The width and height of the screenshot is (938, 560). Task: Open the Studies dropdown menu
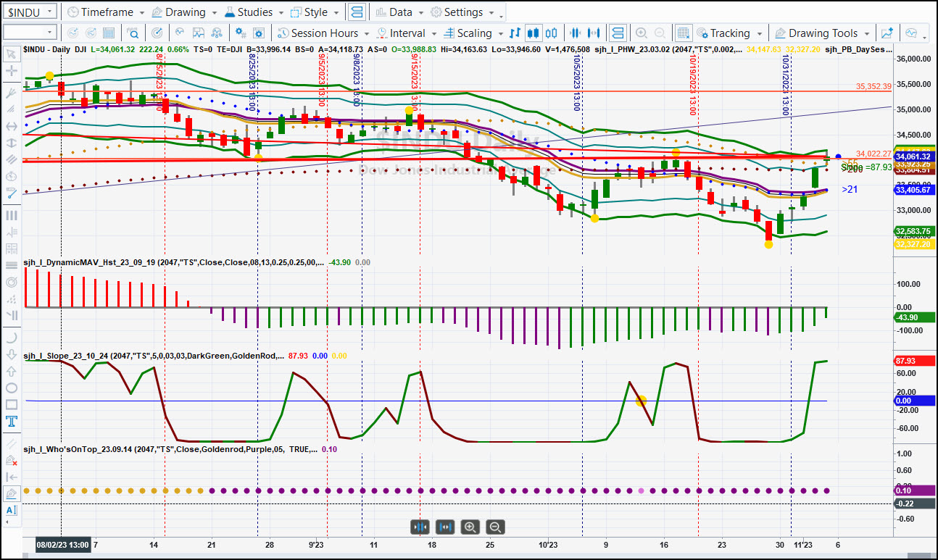(254, 12)
